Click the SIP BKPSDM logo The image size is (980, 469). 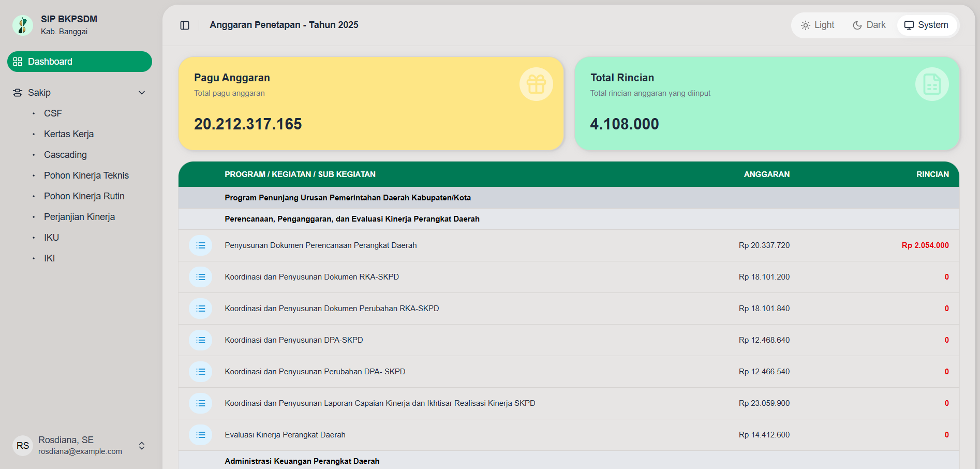coord(23,25)
